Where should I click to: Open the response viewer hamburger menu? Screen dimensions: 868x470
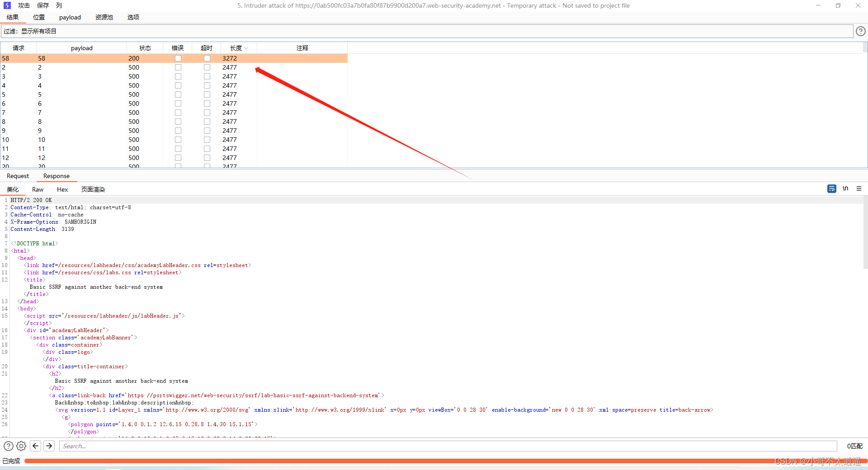pyautogui.click(x=859, y=188)
